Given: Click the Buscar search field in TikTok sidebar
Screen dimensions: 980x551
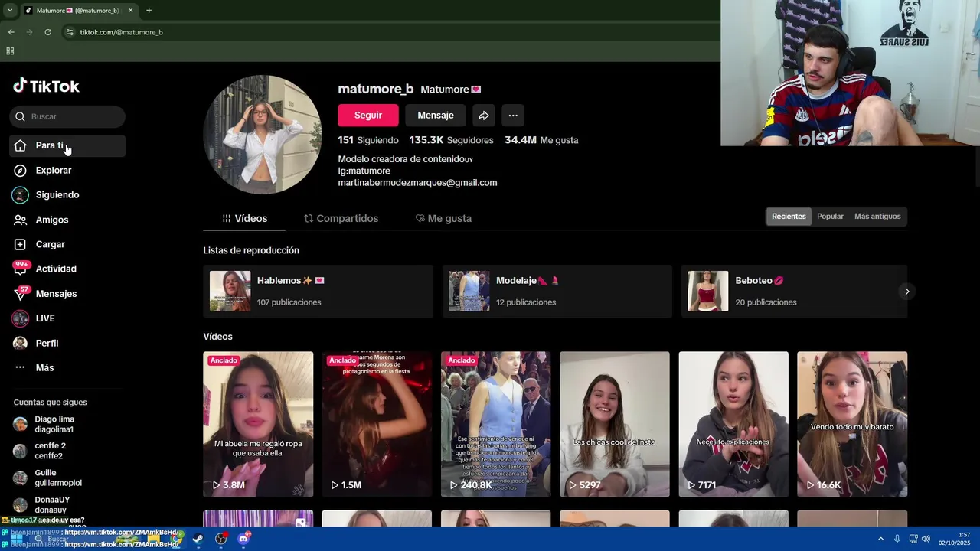Looking at the screenshot, I should coord(67,116).
